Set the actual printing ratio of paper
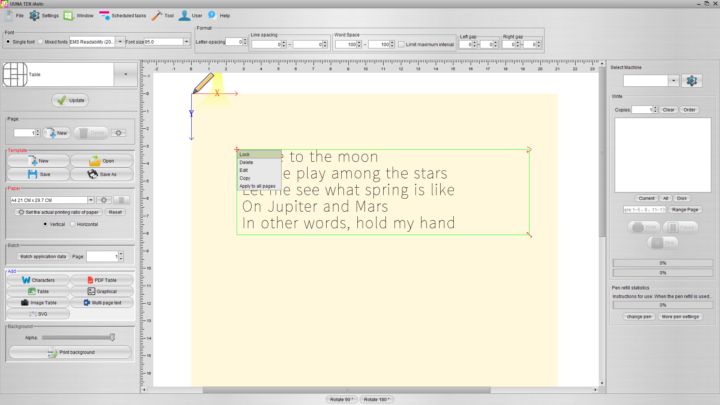Screen dimensions: 720x405 58,212
